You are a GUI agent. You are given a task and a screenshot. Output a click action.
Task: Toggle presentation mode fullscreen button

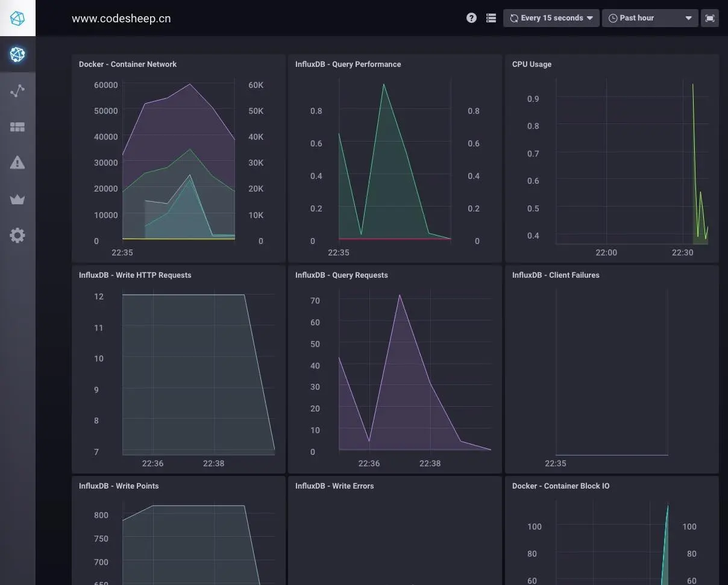(x=710, y=18)
